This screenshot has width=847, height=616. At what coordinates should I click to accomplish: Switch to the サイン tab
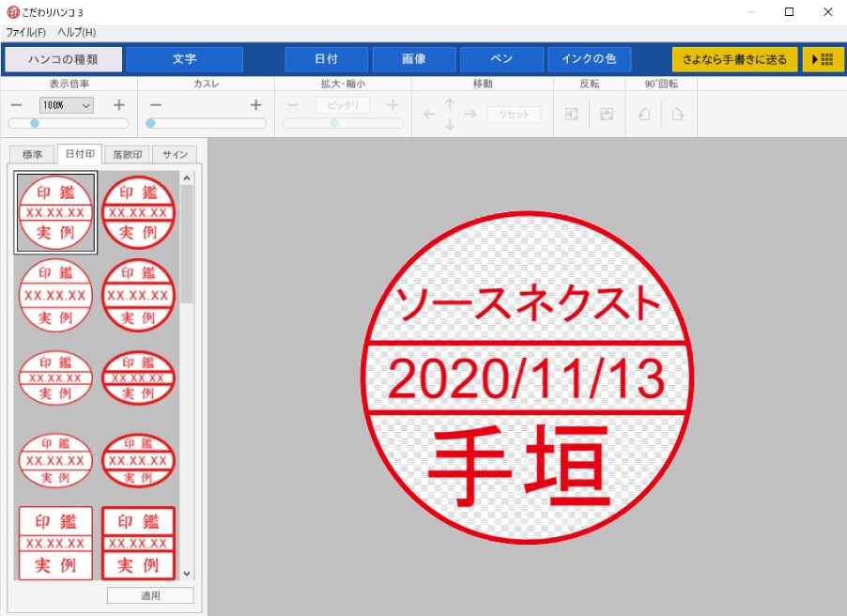[175, 155]
